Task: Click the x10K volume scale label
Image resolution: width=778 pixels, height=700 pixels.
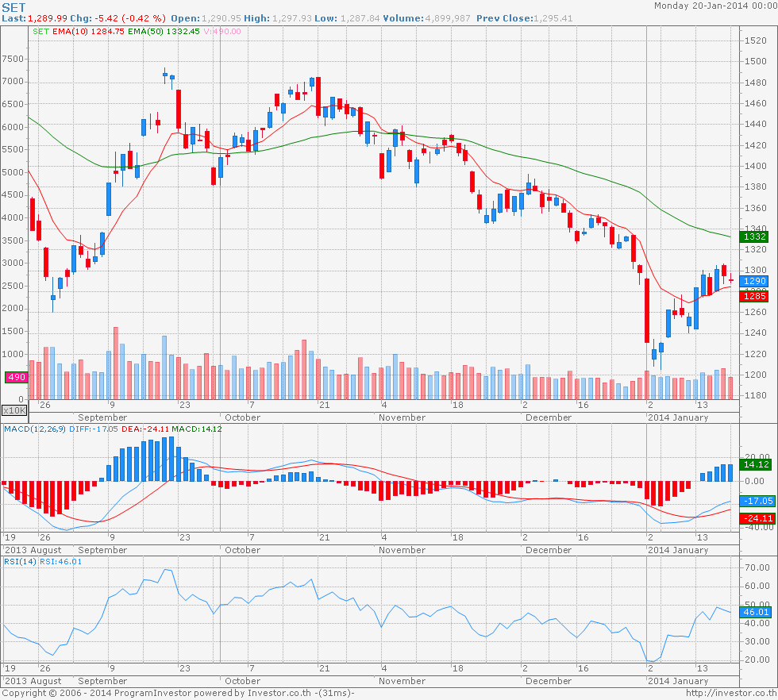Action: 14,410
